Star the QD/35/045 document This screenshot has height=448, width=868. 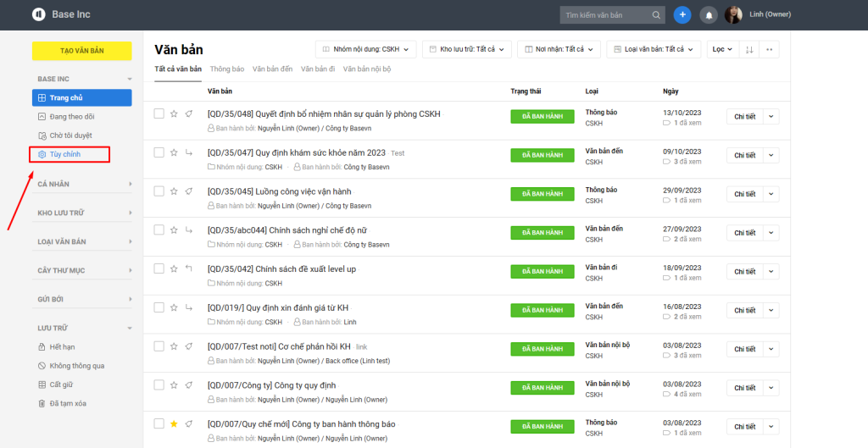click(174, 191)
